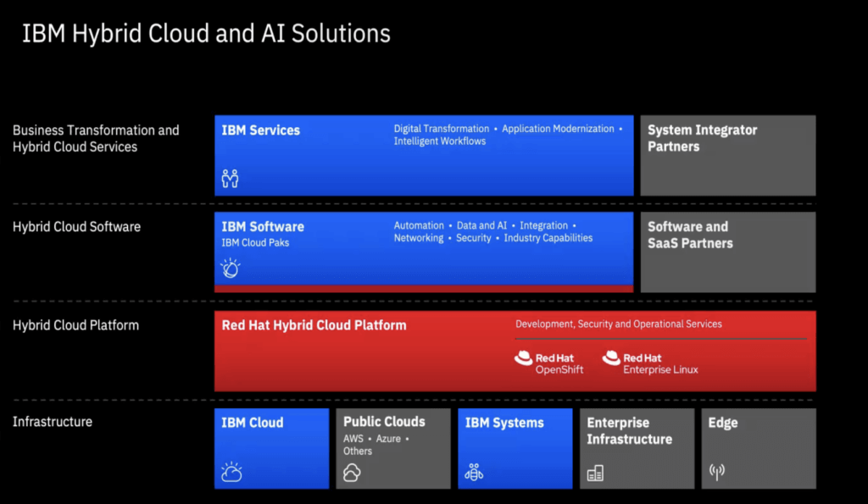The width and height of the screenshot is (868, 504).
Task: Click the Enterprise Infrastructure tile title
Action: click(x=630, y=431)
